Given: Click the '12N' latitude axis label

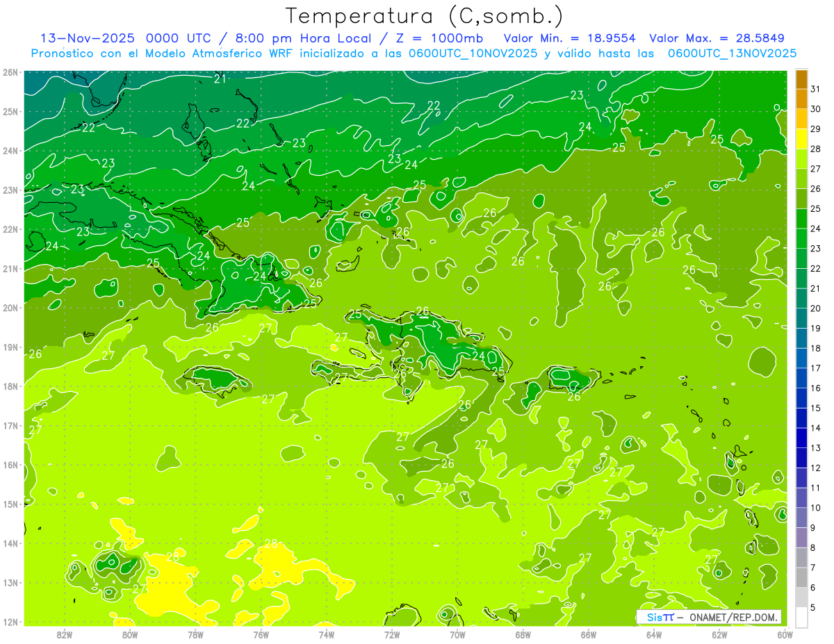Looking at the screenshot, I should [10, 622].
